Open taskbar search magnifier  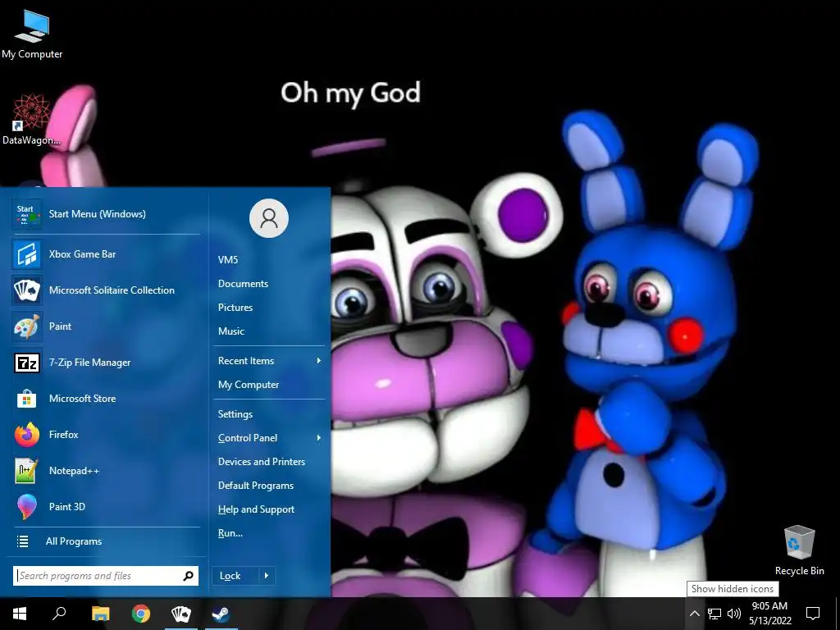[59, 614]
